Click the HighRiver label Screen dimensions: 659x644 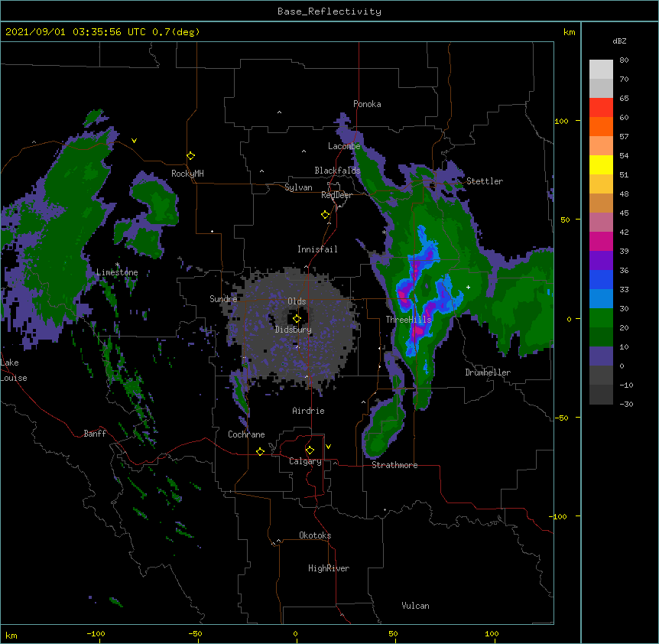[329, 568]
